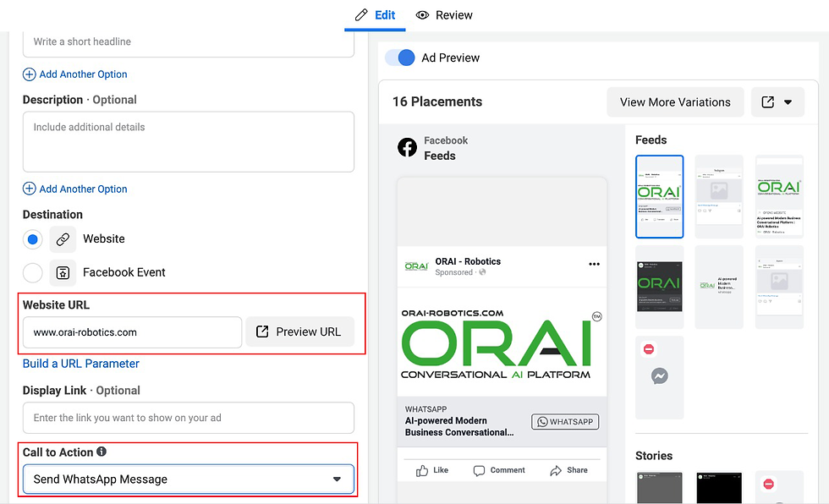The height and width of the screenshot is (504, 829).
Task: Select the Website destination radio button
Action: tap(33, 239)
